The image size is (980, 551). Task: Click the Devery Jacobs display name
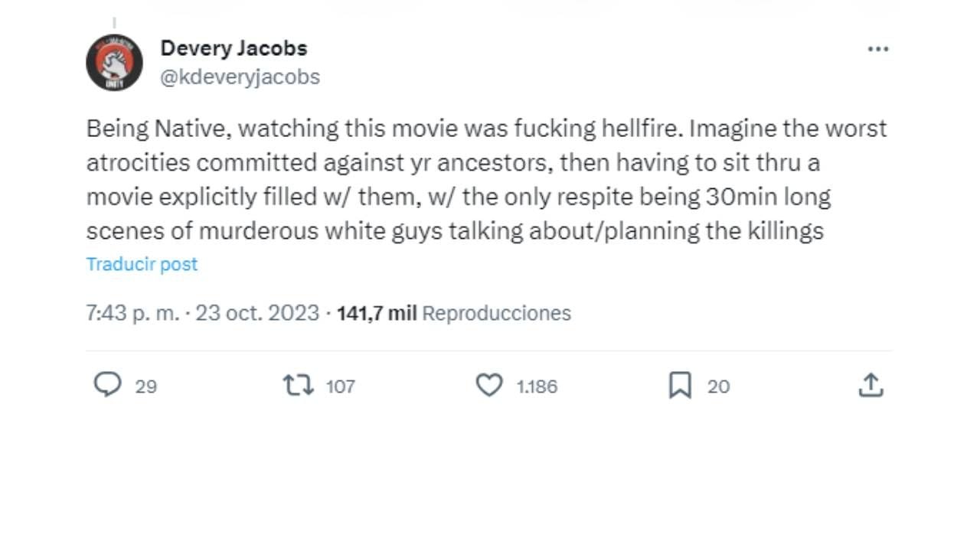pyautogui.click(x=234, y=48)
